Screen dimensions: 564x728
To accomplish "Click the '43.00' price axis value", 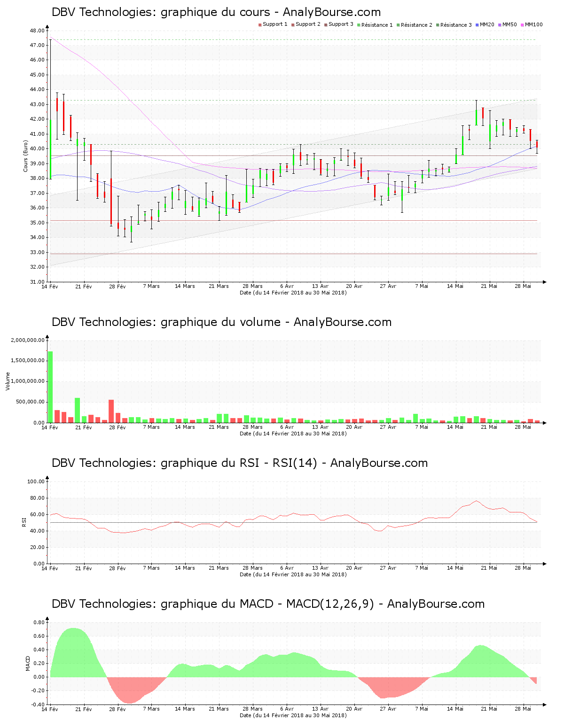I will (37, 104).
